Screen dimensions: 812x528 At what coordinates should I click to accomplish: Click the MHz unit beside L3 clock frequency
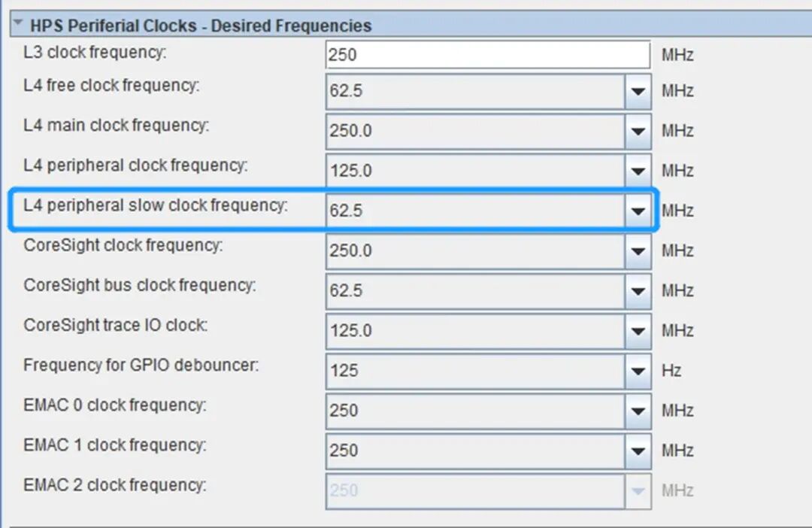point(678,53)
